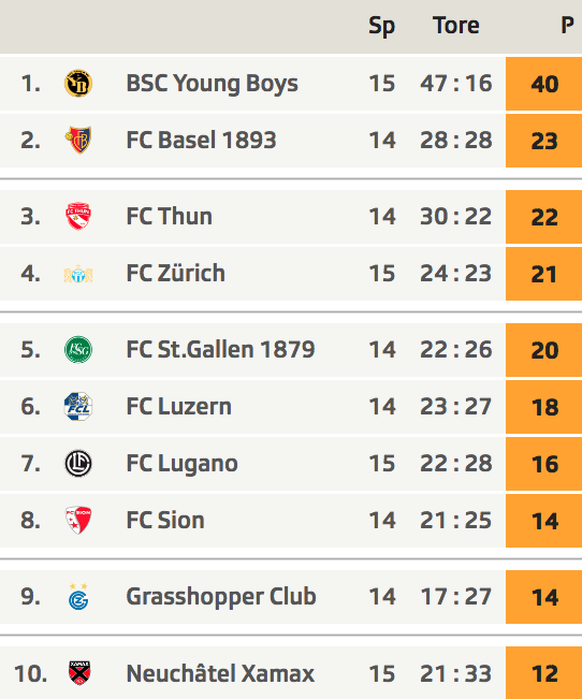Click the FC Sion red crest
The image size is (582, 699).
(x=78, y=520)
